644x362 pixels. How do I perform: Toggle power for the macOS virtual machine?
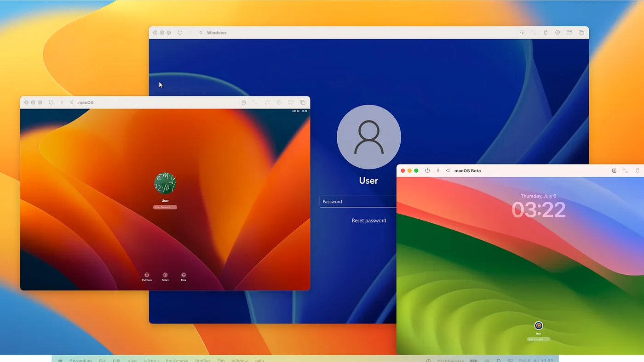click(51, 102)
